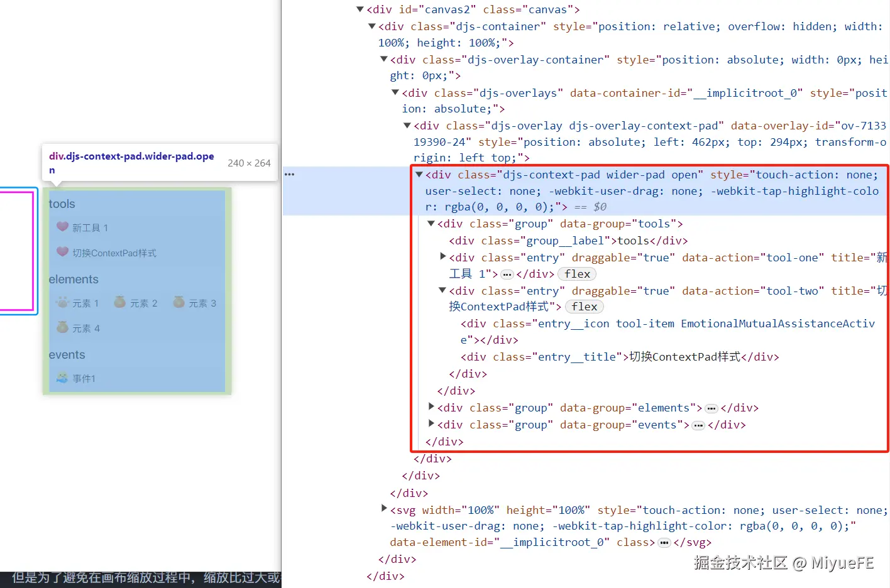Collapse the djs-overlays div node
This screenshot has height=588, width=890.
[x=395, y=92]
